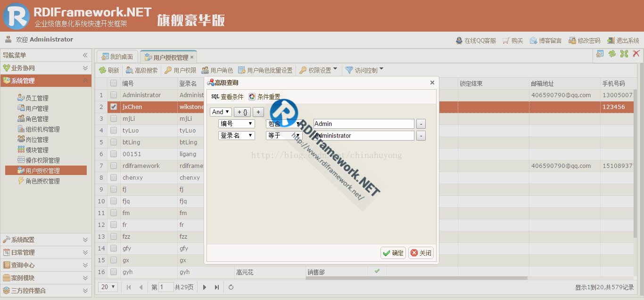Open 模块管理 in the tree
This screenshot has width=644, height=300.
pos(37,150)
